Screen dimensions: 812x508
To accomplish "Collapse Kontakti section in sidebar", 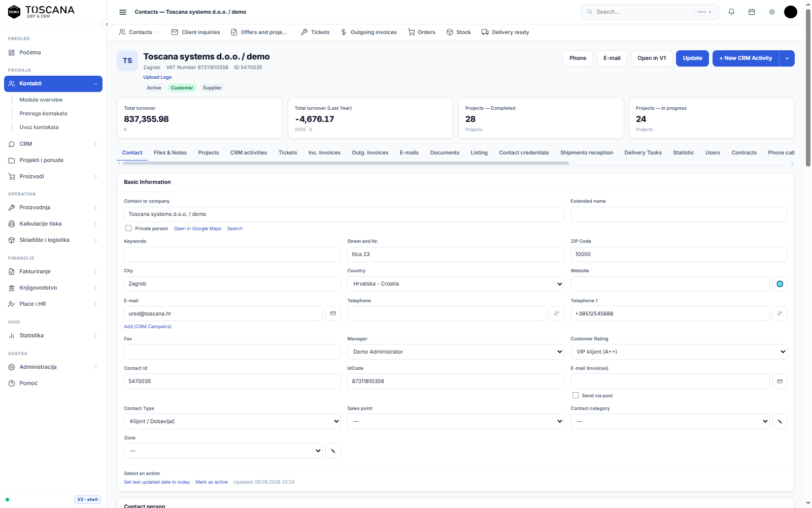I will click(x=53, y=84).
